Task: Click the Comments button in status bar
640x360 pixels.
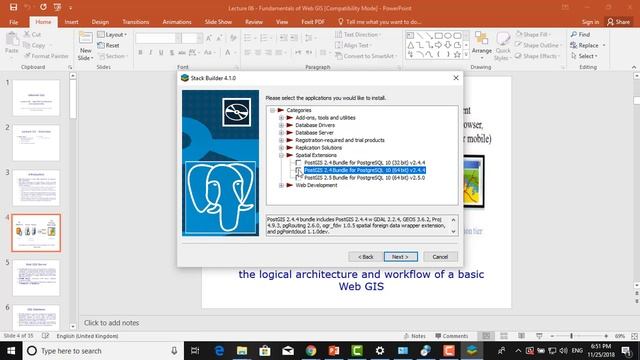Action: 451,336
